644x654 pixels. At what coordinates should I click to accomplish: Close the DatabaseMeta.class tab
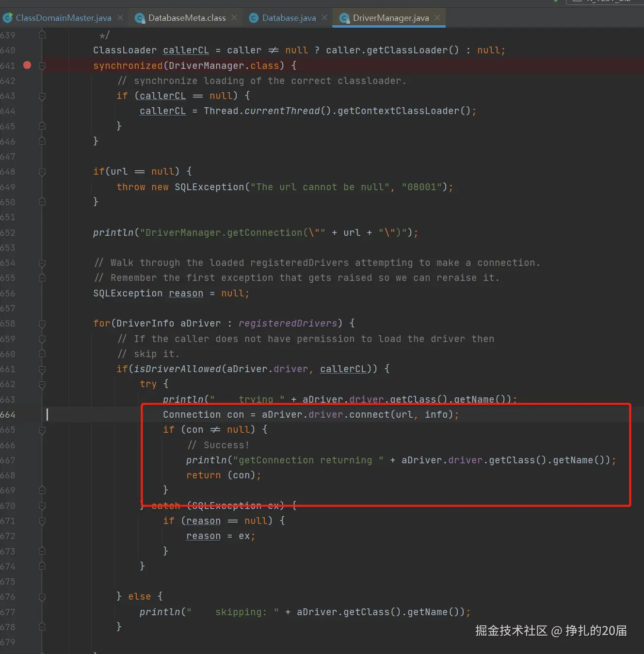(x=234, y=17)
